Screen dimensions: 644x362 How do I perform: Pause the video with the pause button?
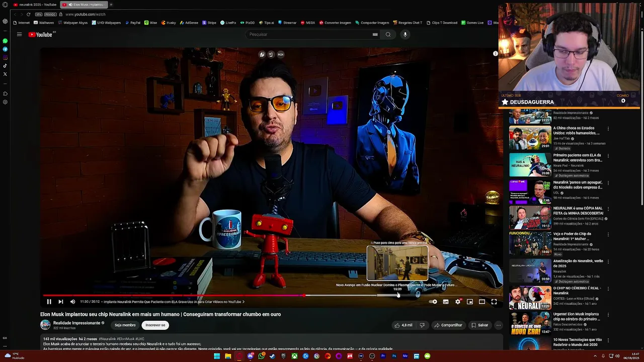(49, 302)
